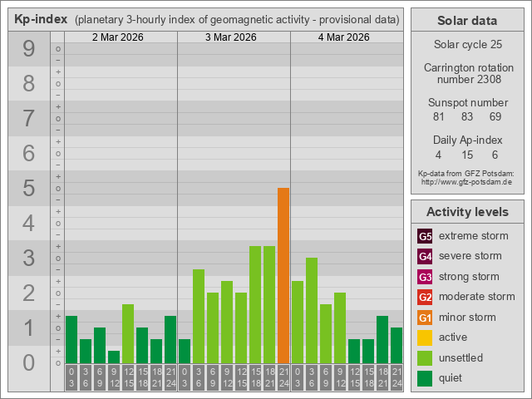Click the G1 minor storm legend badge

(x=425, y=318)
